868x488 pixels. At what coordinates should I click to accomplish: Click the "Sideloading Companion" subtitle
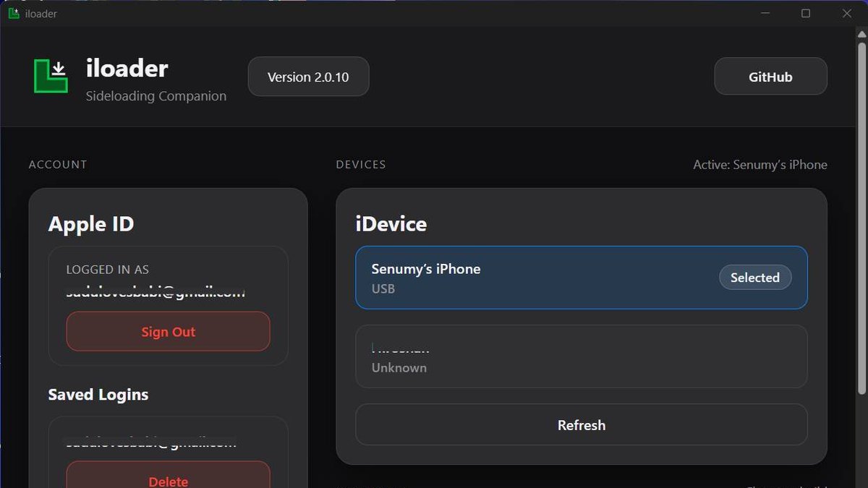tap(156, 96)
